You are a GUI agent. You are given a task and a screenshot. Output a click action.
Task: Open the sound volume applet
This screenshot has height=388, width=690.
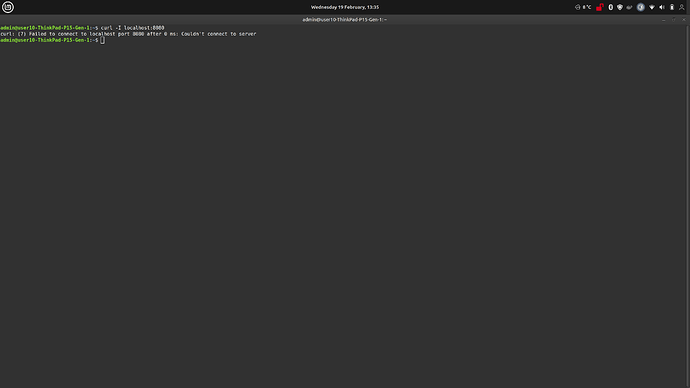coord(662,7)
